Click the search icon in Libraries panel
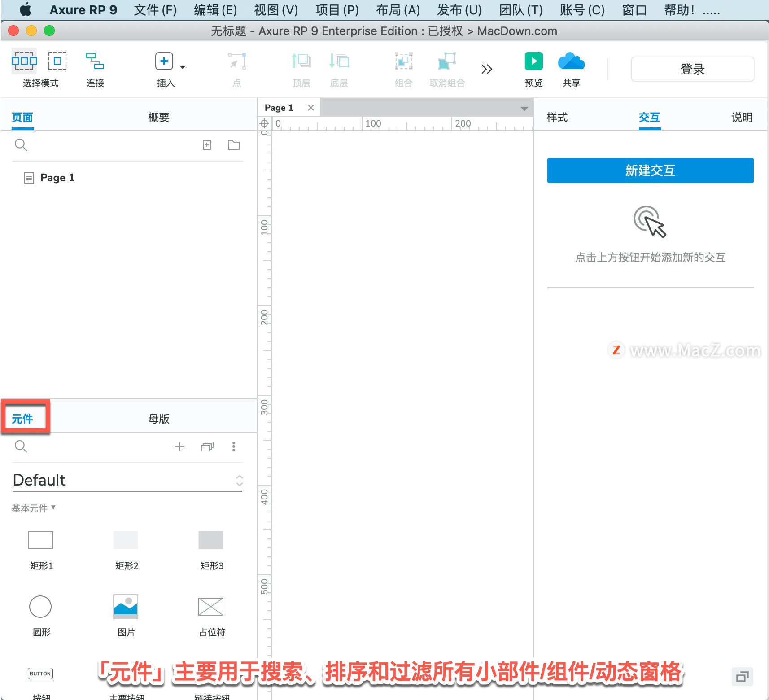 [x=21, y=446]
